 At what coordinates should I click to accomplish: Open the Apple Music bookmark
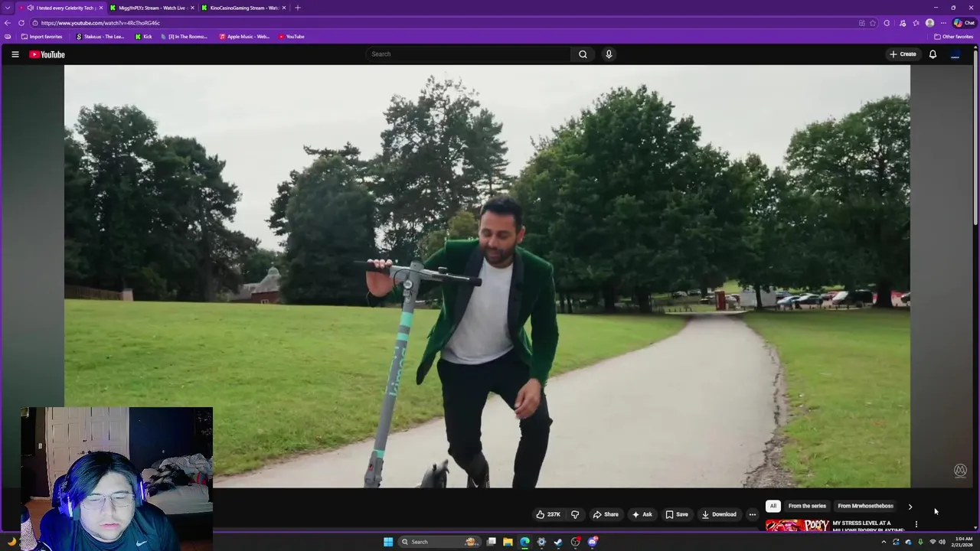pos(244,37)
